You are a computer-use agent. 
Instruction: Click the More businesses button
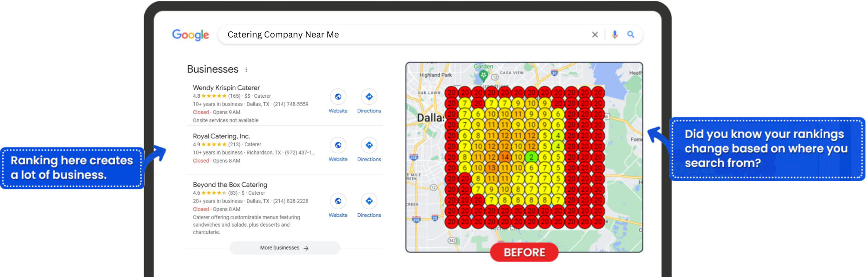(285, 248)
